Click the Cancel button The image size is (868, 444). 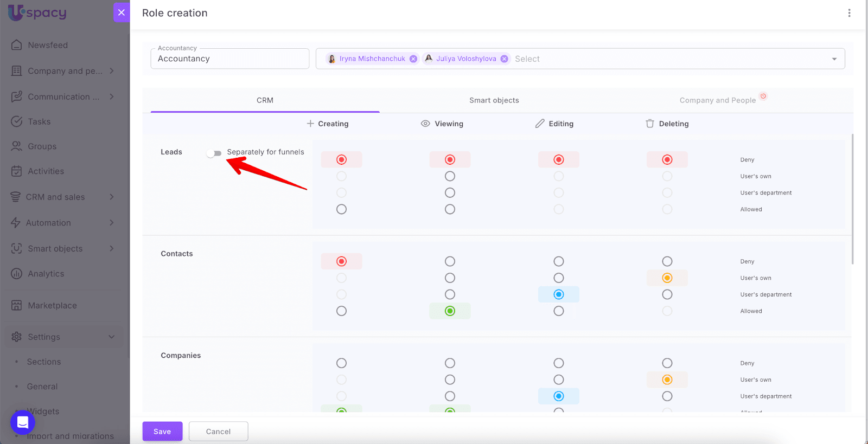coord(218,432)
